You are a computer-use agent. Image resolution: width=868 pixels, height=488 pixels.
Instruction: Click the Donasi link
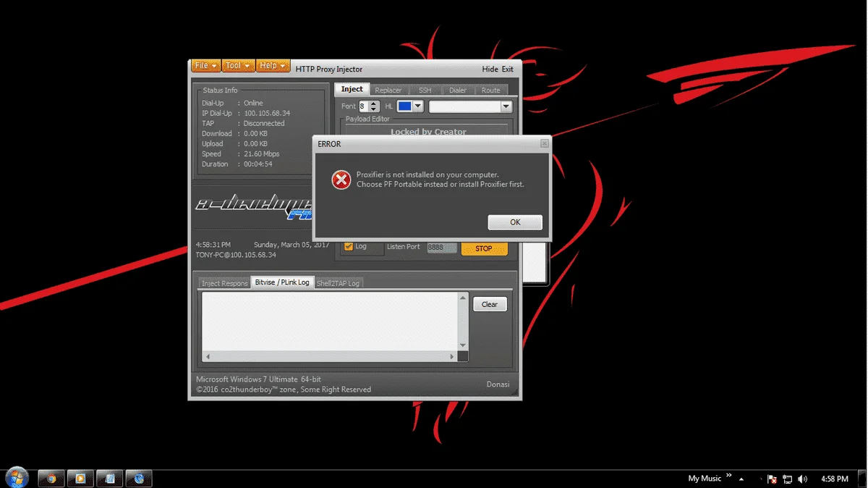coord(498,384)
